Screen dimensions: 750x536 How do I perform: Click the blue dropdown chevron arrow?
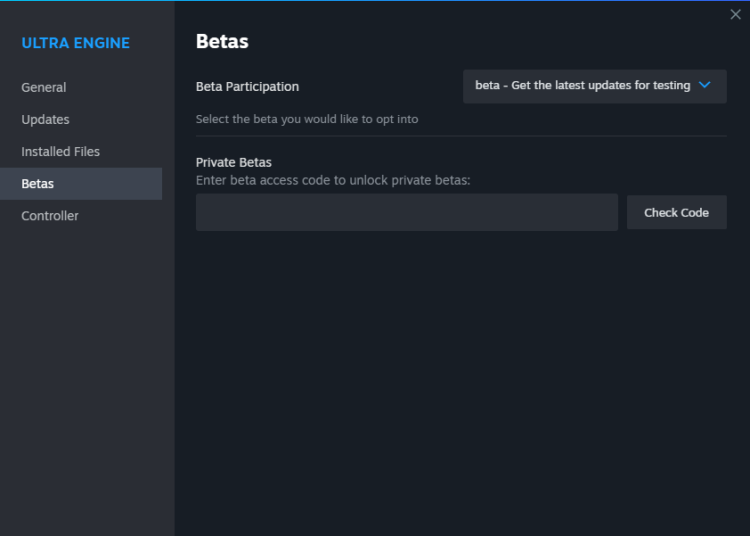click(705, 86)
